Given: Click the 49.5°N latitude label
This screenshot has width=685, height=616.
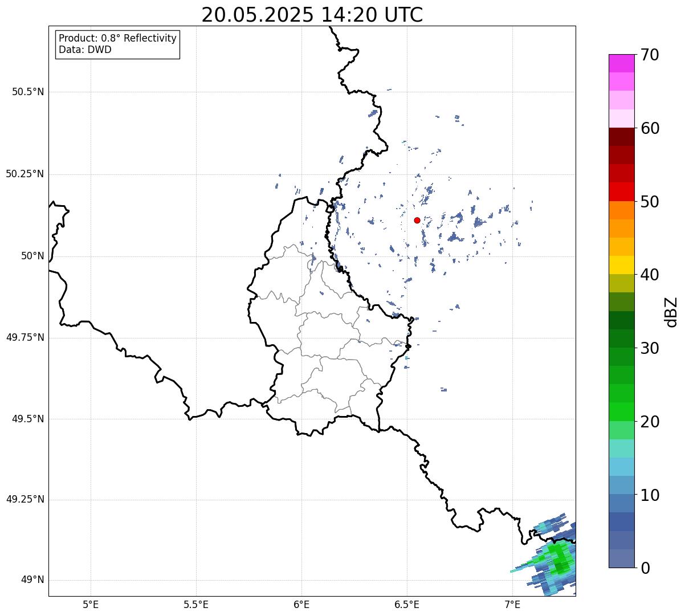Looking at the screenshot, I should [28, 419].
